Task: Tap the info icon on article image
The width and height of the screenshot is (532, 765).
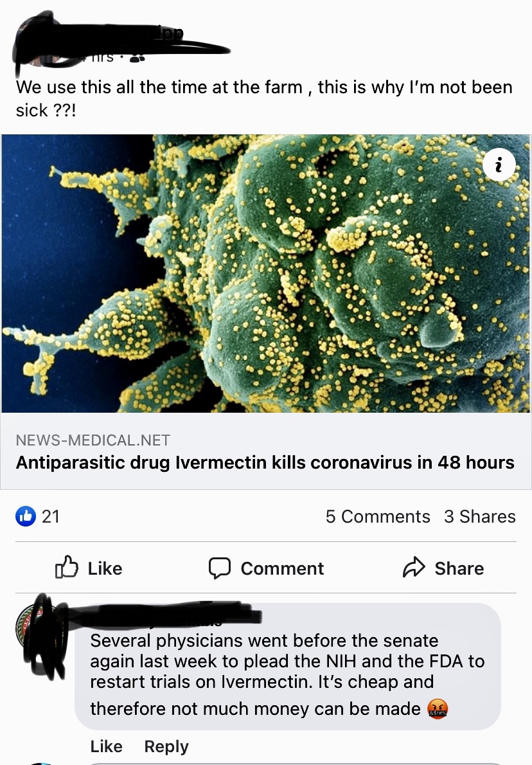Action: (x=499, y=165)
